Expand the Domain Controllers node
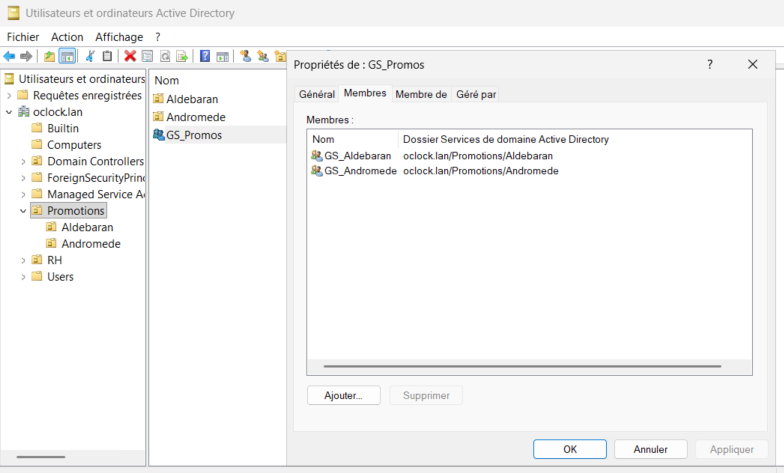This screenshot has height=473, width=784. 23,161
